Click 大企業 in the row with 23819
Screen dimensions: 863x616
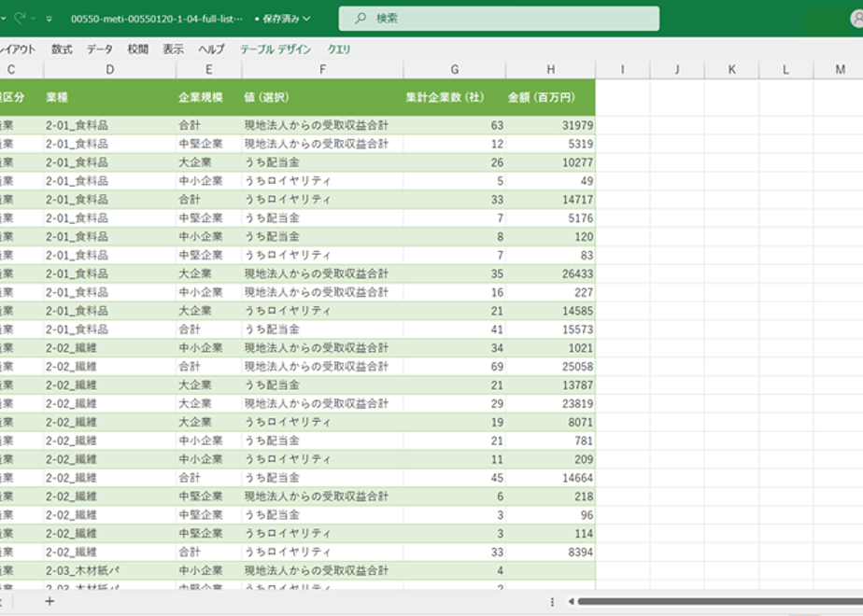click(x=208, y=404)
